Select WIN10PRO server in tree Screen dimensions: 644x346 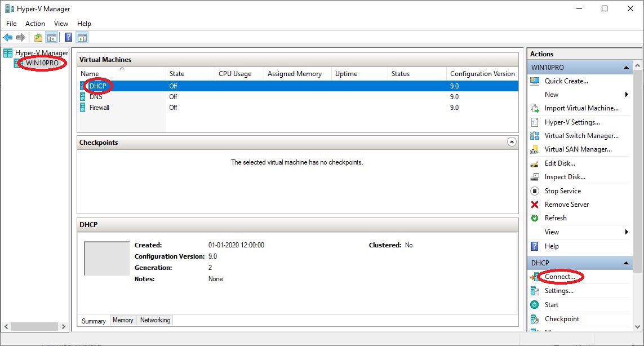[x=42, y=63]
